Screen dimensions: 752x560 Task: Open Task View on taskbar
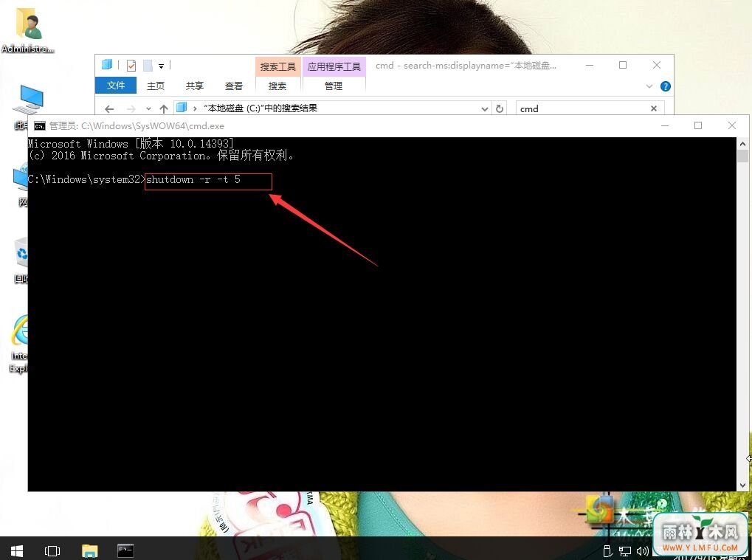tap(52, 550)
